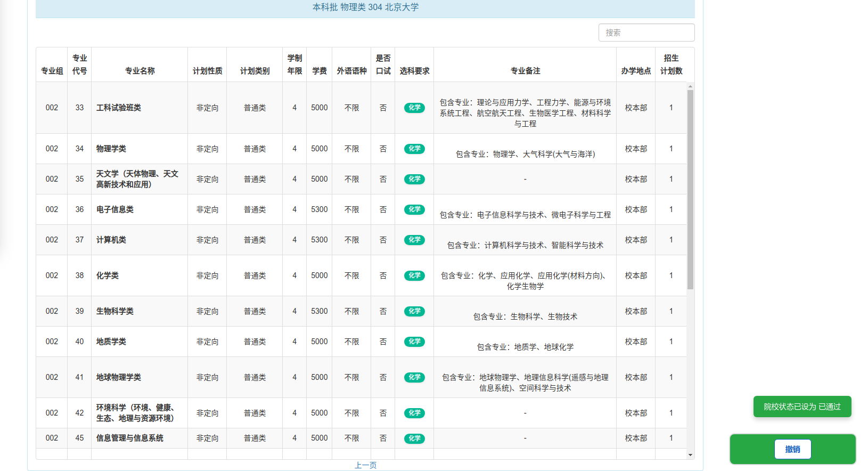
Task: Click tuition 5000 in 物理学类 row
Action: (320, 149)
